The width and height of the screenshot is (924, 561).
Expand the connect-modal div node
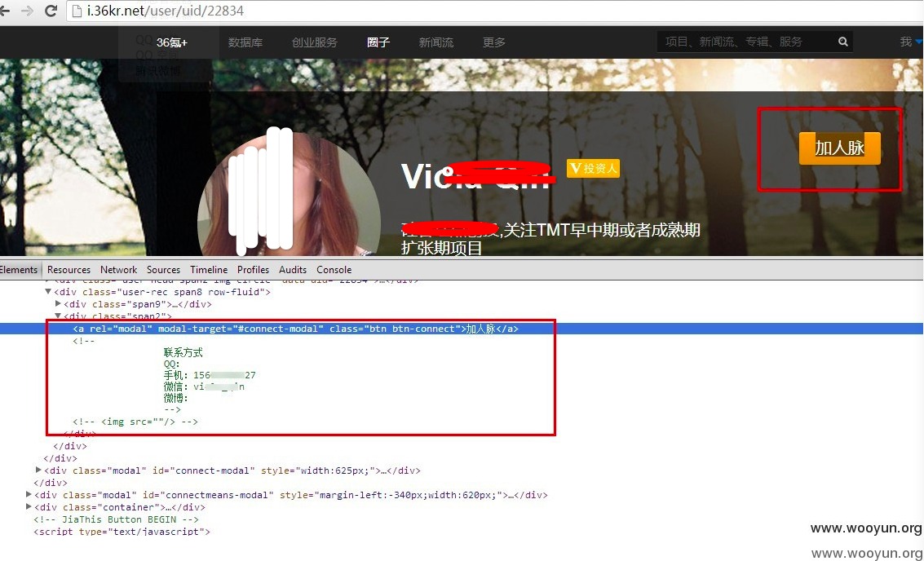click(38, 470)
